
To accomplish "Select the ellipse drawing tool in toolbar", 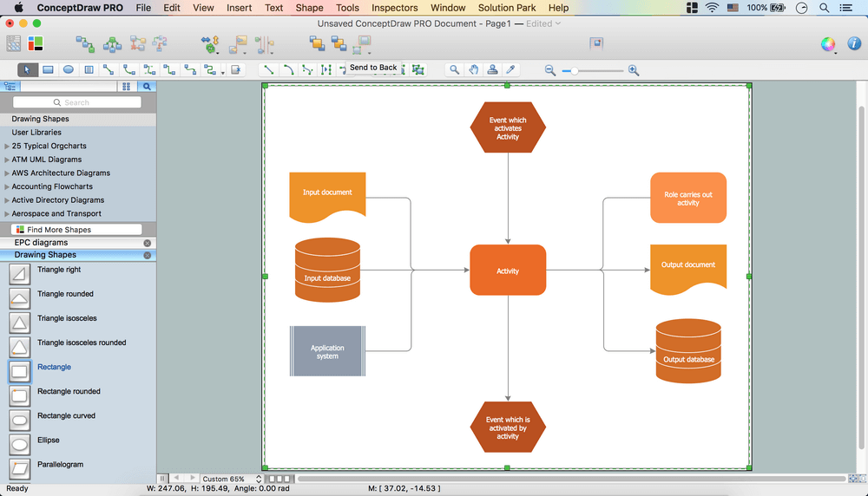I will (69, 70).
